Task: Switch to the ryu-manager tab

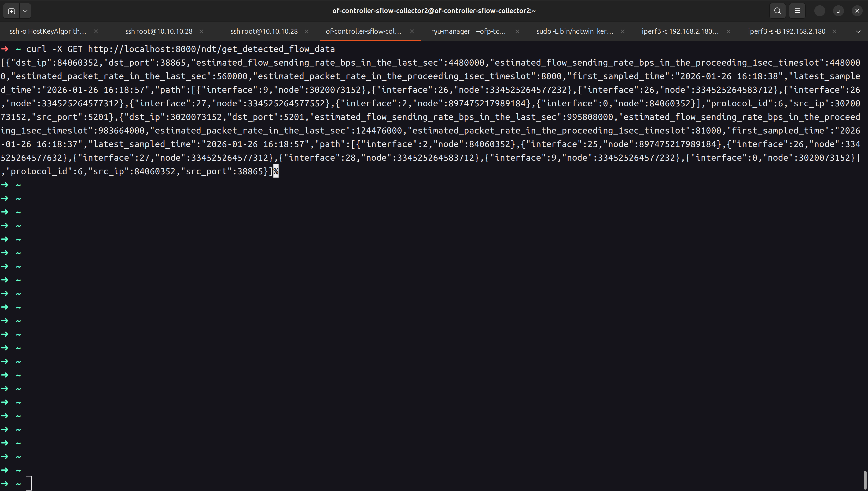Action: pos(468,31)
